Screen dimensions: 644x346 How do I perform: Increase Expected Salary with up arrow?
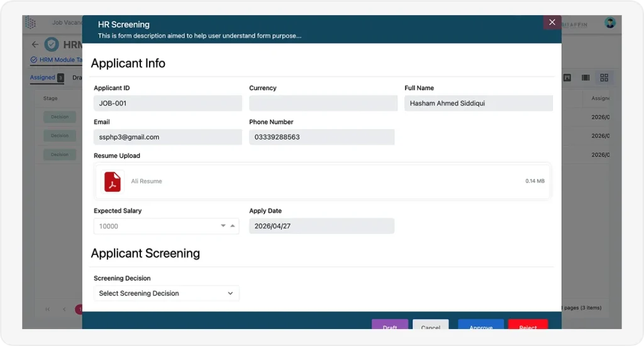[233, 226]
